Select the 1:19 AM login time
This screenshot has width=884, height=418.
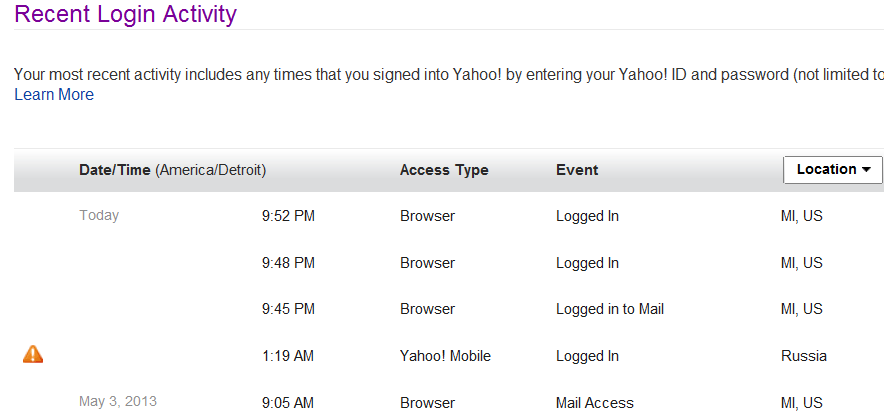[288, 356]
